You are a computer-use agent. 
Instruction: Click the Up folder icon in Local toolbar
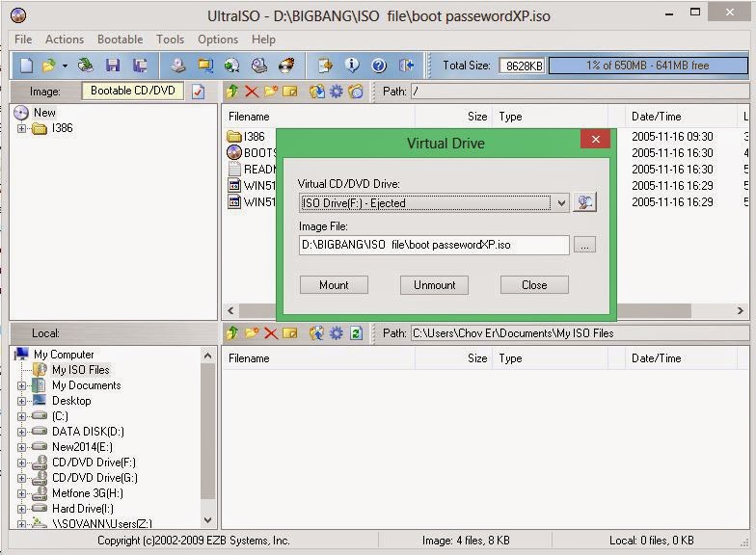[232, 333]
